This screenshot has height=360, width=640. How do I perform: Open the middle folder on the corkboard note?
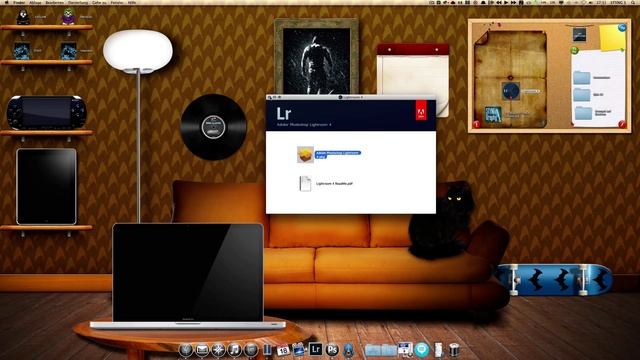581,95
